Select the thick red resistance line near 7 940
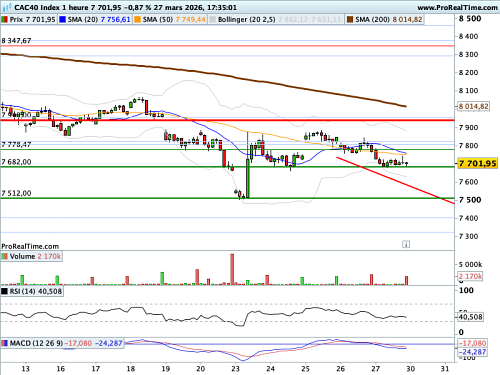The width and height of the screenshot is (500, 375). coord(227,120)
